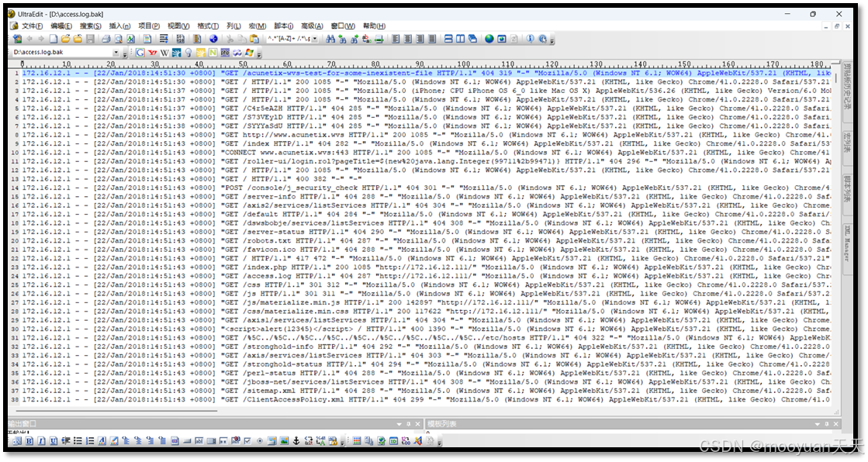Click the Replace icon

[366, 39]
